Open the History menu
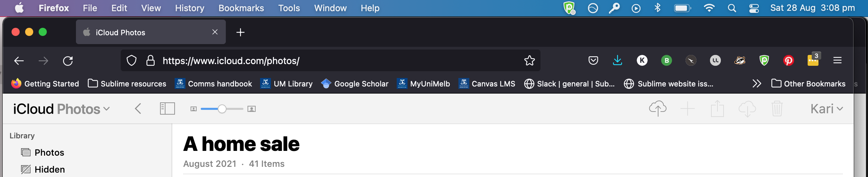This screenshot has width=868, height=177. (x=190, y=8)
